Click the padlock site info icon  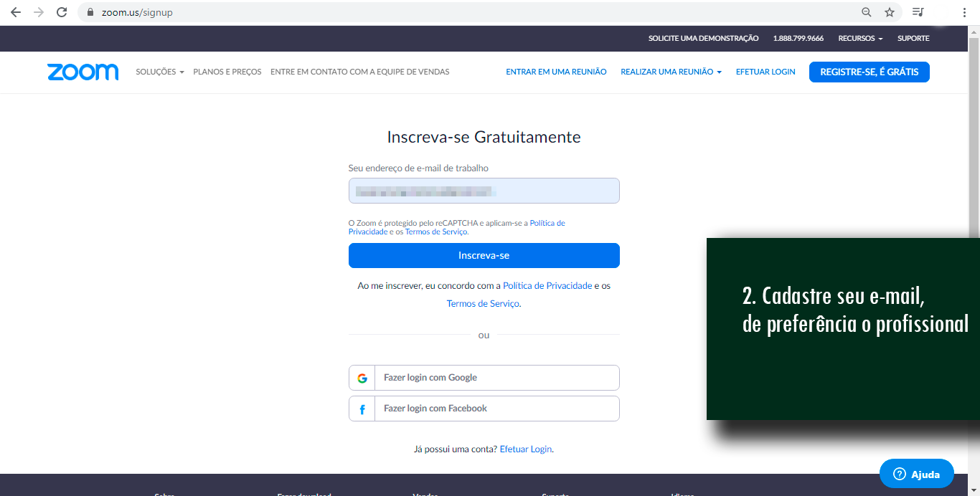[x=90, y=12]
